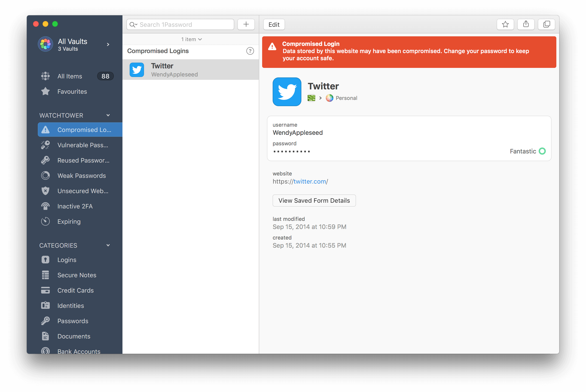Select the Expiring items clock icon

[45, 221]
